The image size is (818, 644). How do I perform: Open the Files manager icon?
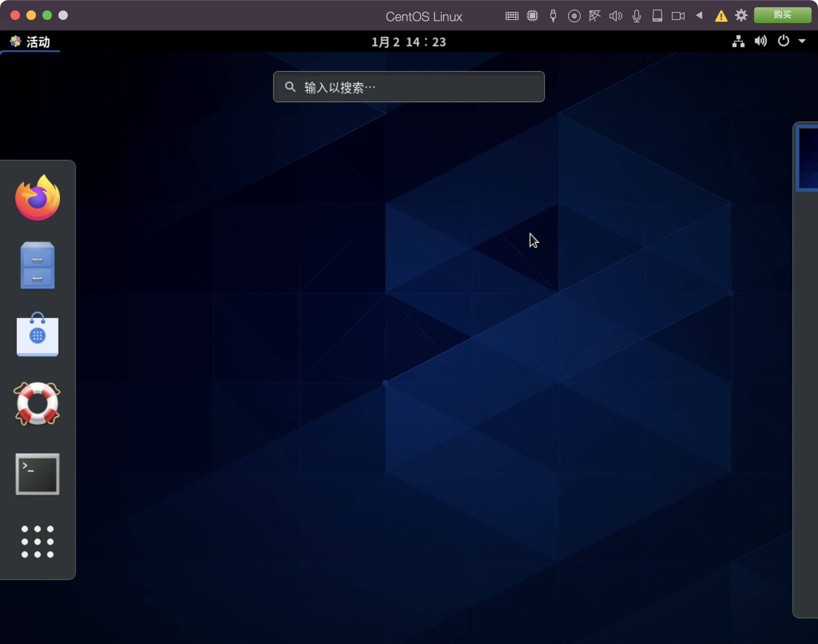(x=38, y=266)
